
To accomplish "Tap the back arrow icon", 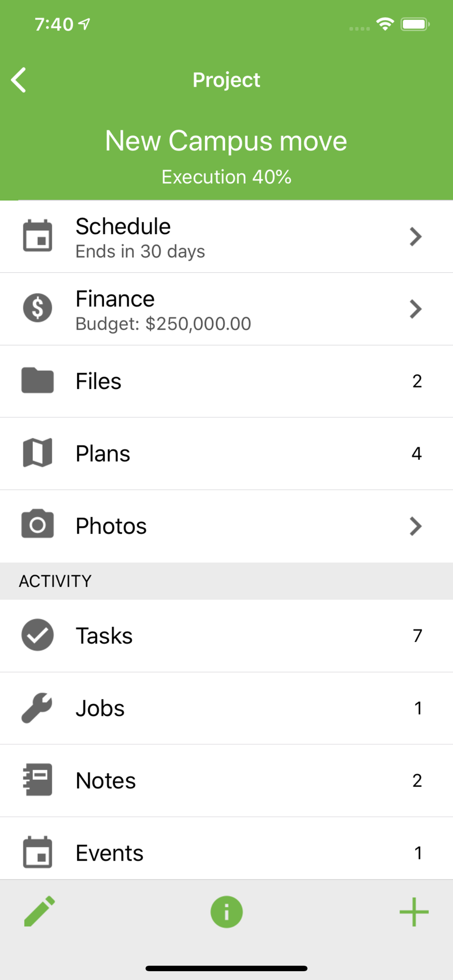I will coord(19,80).
